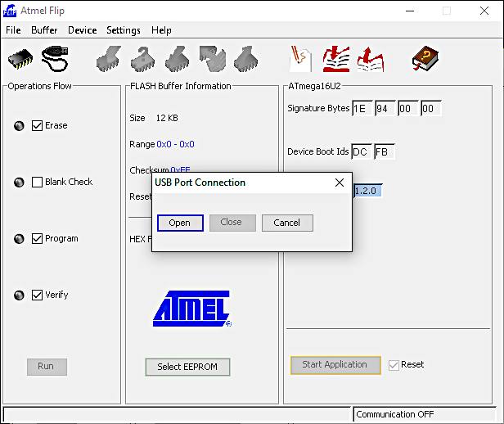Image resolution: width=504 pixels, height=424 pixels.
Task: Uncheck the Program checkbox
Action: point(37,238)
